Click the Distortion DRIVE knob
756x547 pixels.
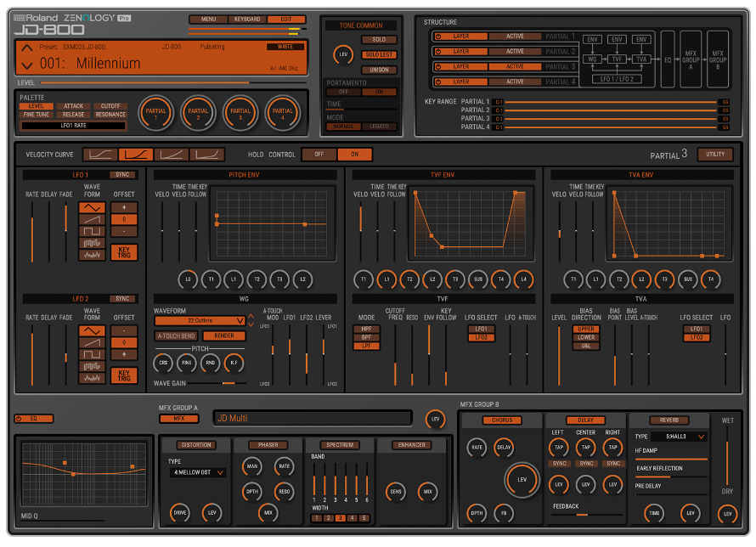click(x=180, y=512)
